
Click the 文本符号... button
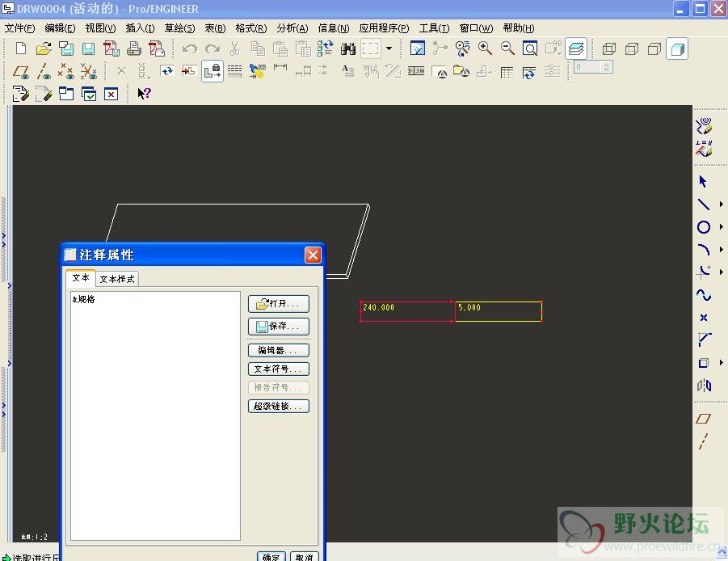coord(278,369)
